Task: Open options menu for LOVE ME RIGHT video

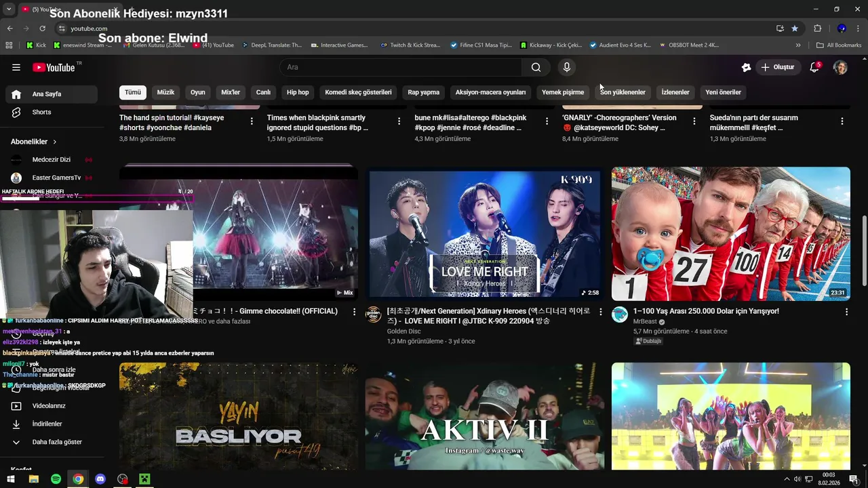Action: point(600,312)
